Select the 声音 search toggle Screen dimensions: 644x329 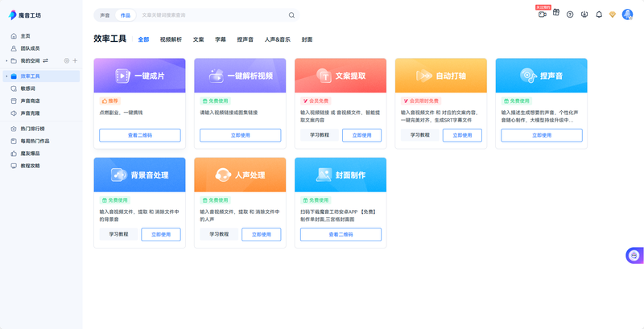click(105, 15)
